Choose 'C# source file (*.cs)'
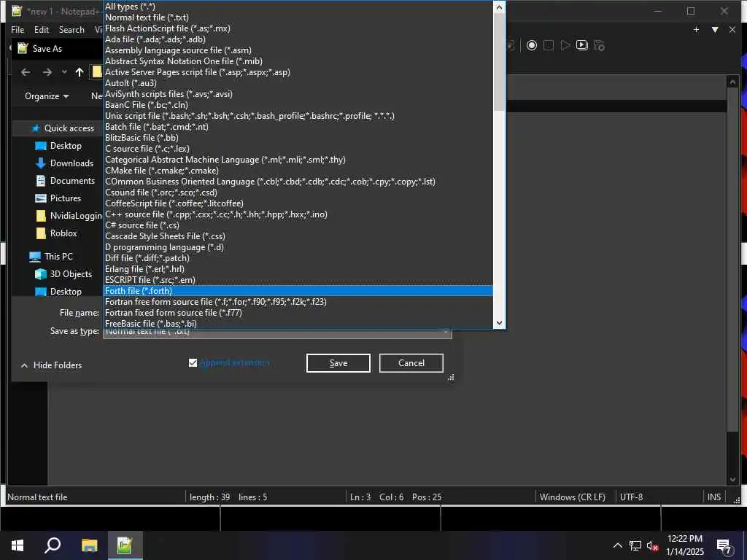 pyautogui.click(x=298, y=225)
